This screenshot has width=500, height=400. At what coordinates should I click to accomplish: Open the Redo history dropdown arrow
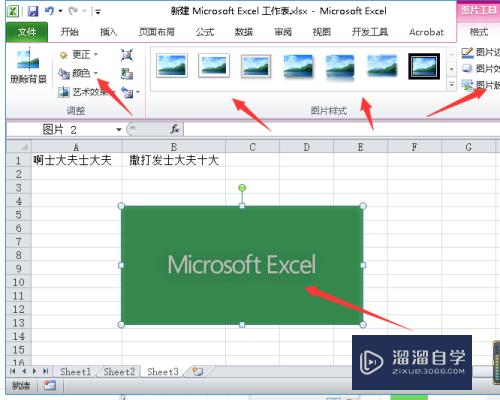point(84,11)
